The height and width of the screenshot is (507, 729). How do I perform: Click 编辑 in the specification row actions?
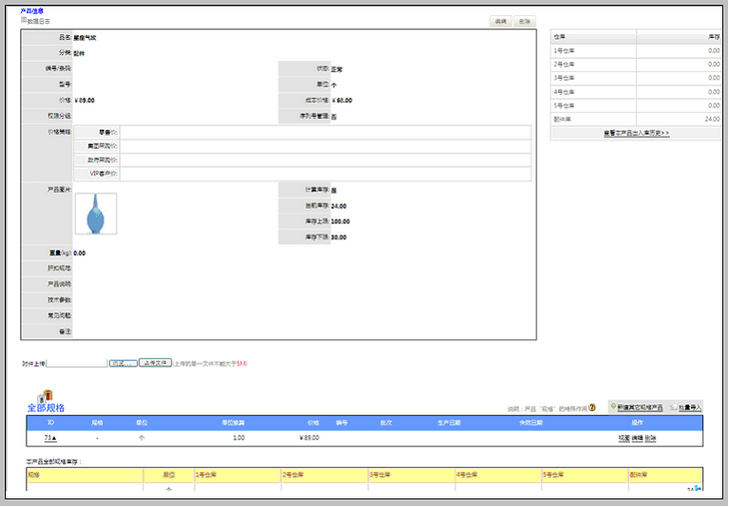637,438
